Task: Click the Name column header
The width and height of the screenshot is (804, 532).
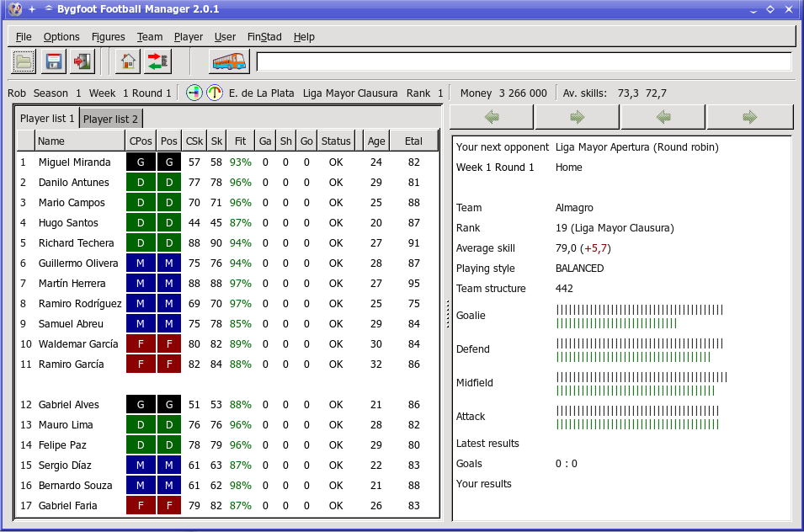Action: [x=79, y=141]
